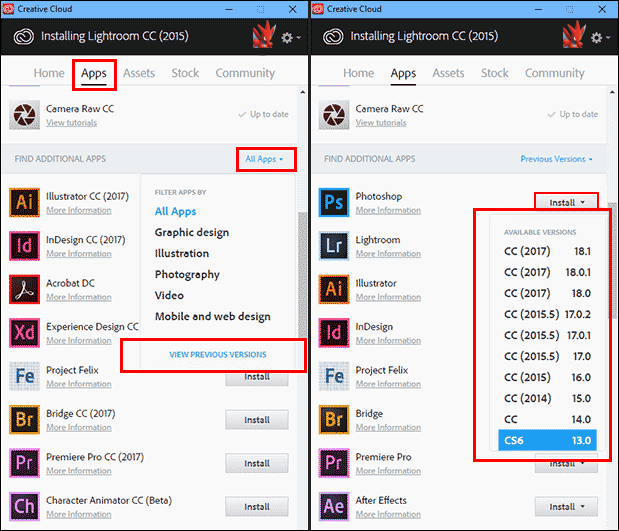Open Previous Versions filter dropdown
The width and height of the screenshot is (619, 531).
(556, 159)
